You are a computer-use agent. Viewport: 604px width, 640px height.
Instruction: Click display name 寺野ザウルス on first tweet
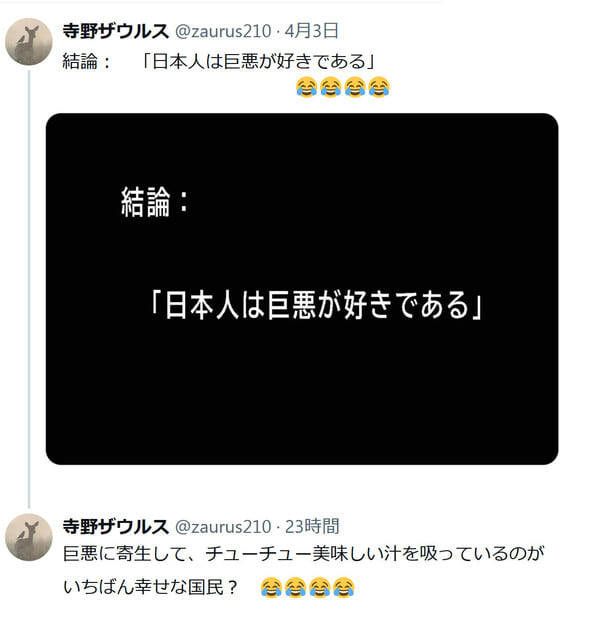pos(115,31)
